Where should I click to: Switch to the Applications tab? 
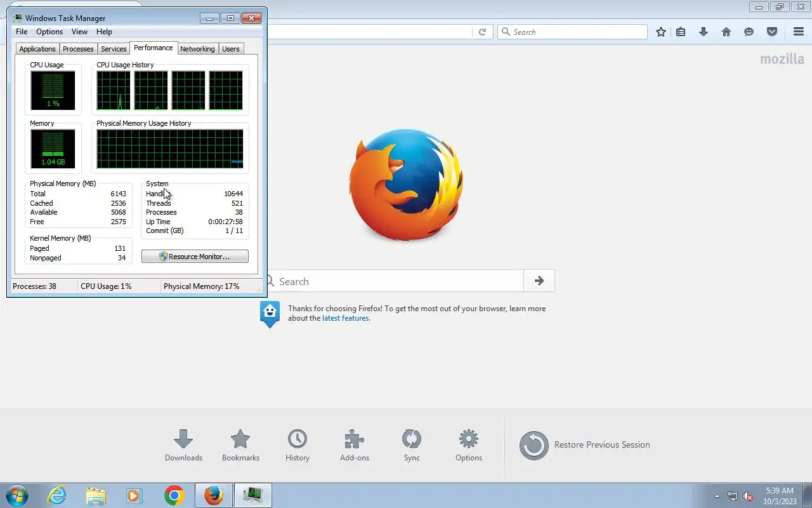[37, 49]
